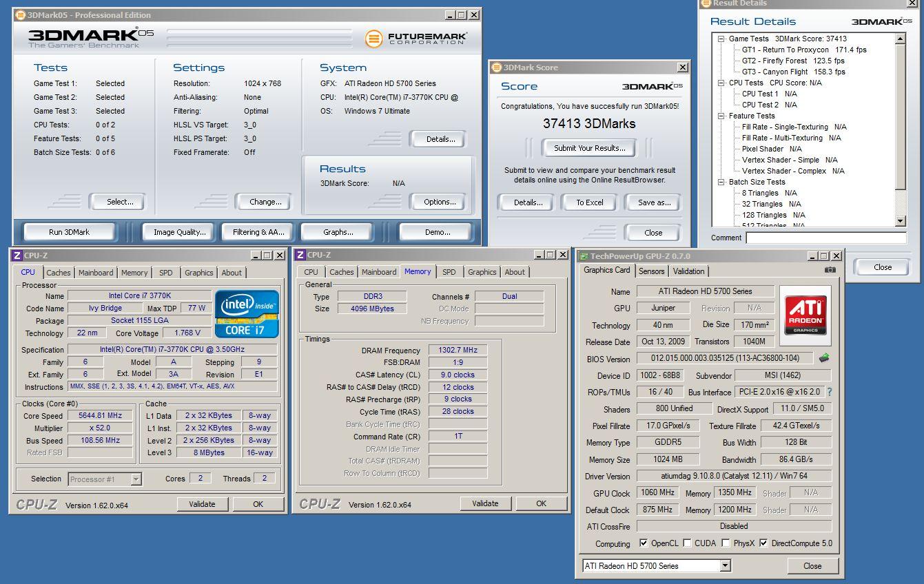Click the Graphs button
The width and height of the screenshot is (924, 584).
(x=338, y=232)
